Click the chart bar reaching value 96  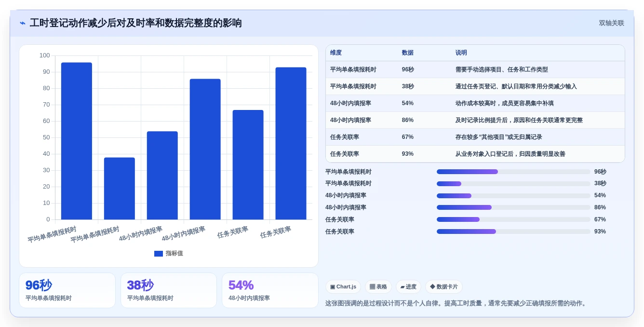(77, 141)
